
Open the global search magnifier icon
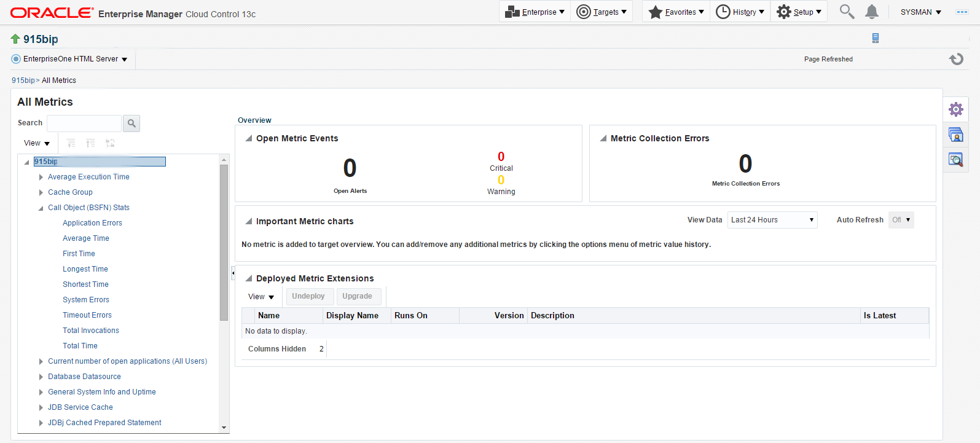[x=847, y=12]
